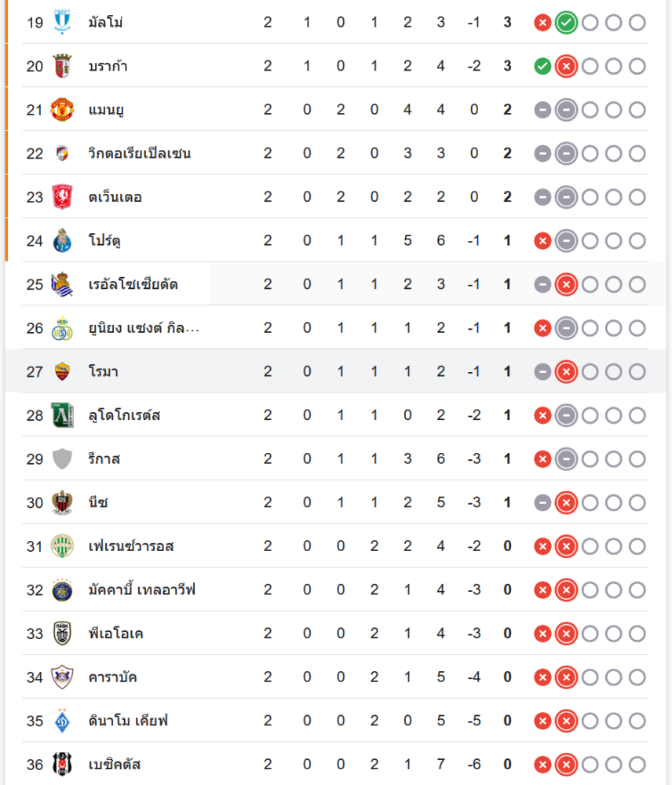Select the โรมา row in standings

(x=314, y=371)
